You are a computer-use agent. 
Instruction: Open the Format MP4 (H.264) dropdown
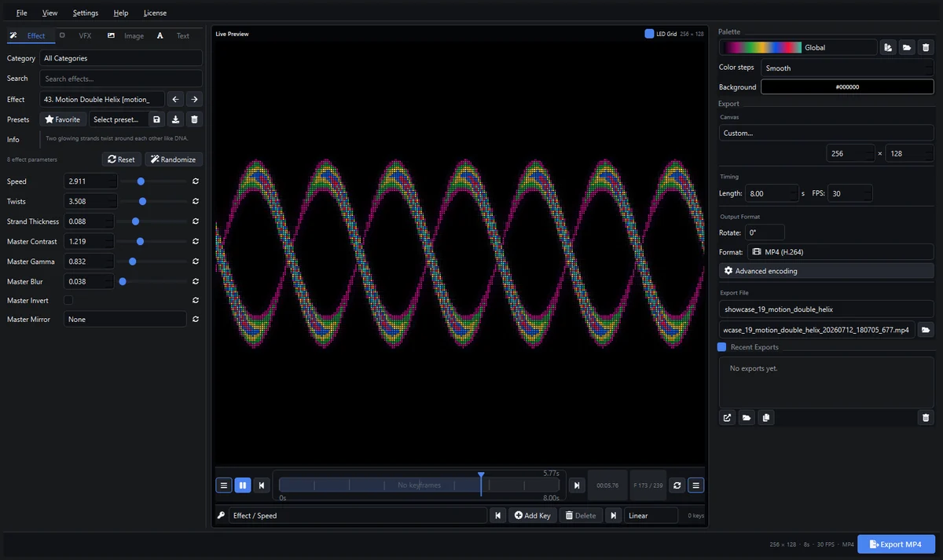coord(840,252)
